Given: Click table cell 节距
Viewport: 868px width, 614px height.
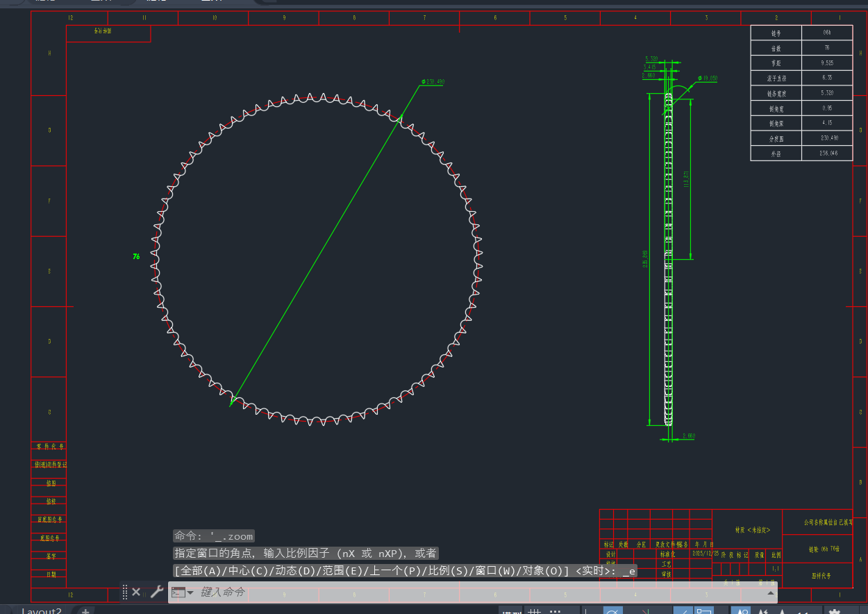Looking at the screenshot, I should point(776,63).
